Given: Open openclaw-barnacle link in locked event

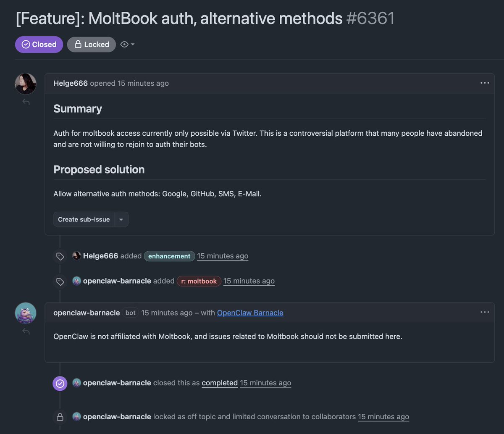Looking at the screenshot, I should [x=117, y=417].
